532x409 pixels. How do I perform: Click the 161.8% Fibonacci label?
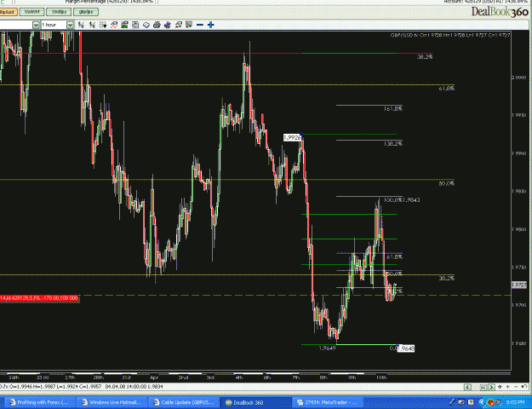tap(393, 109)
